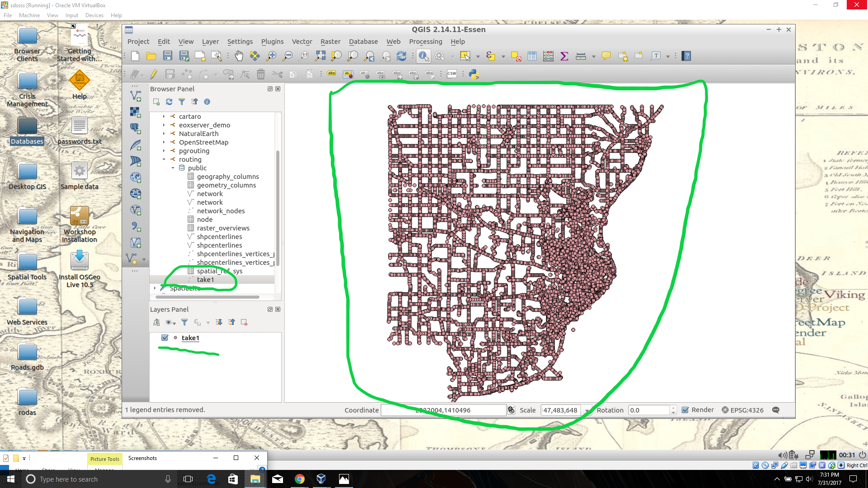Screen dimensions: 868x488
Task: Open the Scale dropdown
Action: pyautogui.click(x=587, y=410)
